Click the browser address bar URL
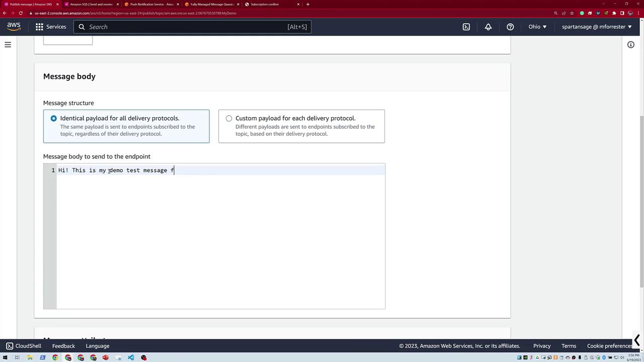This screenshot has width=644, height=362. tap(135, 13)
